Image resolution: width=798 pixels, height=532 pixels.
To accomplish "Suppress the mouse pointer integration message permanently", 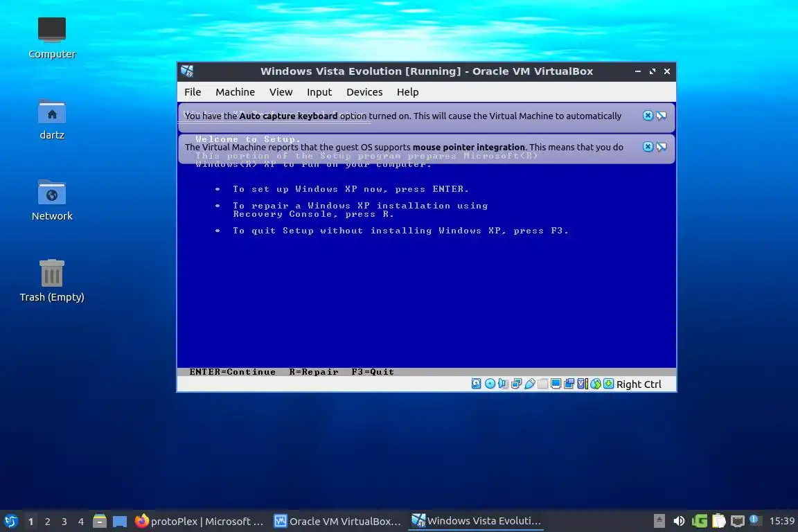I will click(661, 147).
